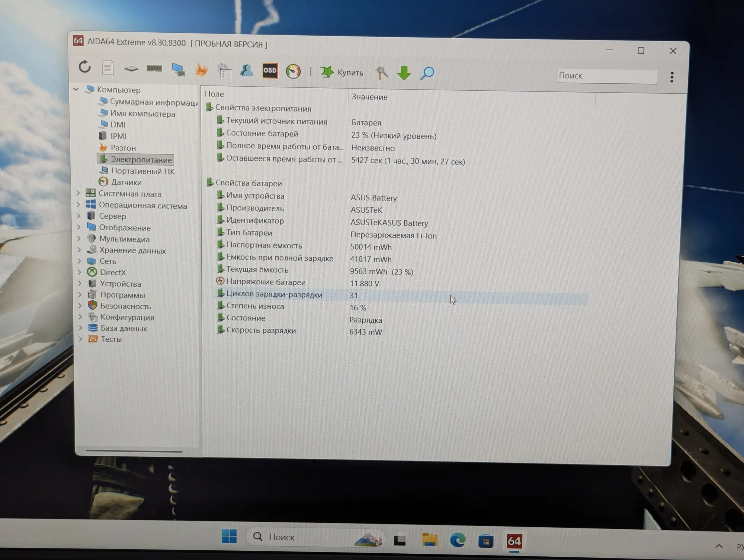Open the SensorPanel gauge icon

[293, 71]
